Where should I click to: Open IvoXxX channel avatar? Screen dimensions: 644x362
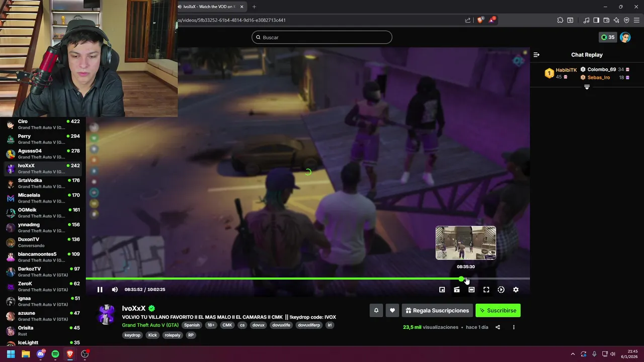(107, 315)
